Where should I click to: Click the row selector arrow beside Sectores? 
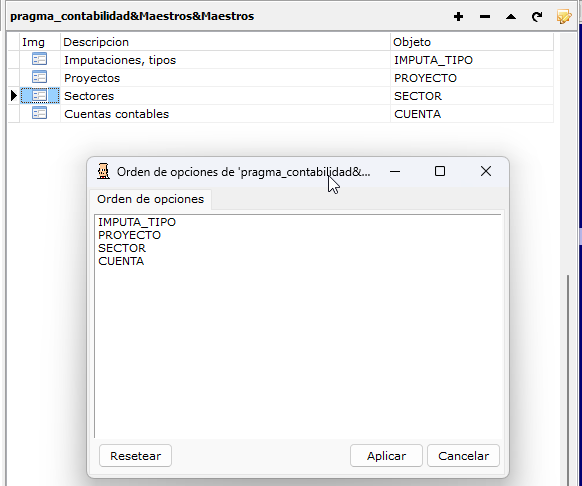coord(14,96)
